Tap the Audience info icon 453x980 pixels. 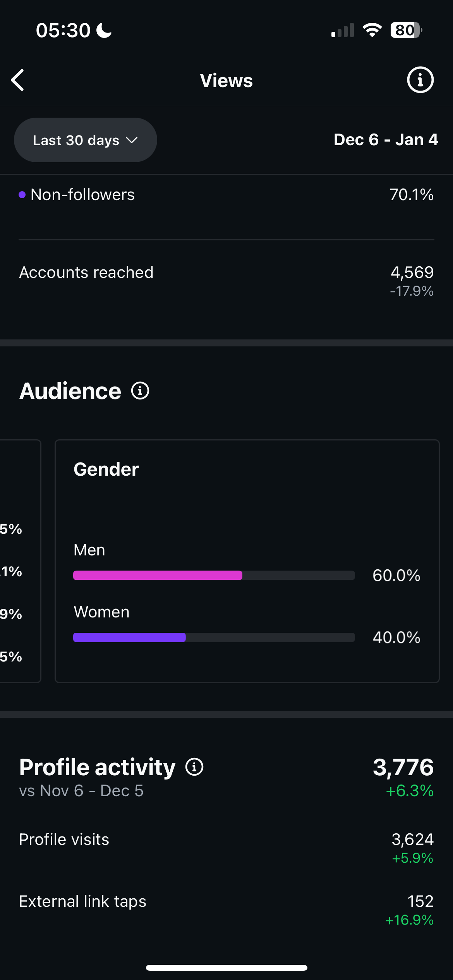[140, 391]
